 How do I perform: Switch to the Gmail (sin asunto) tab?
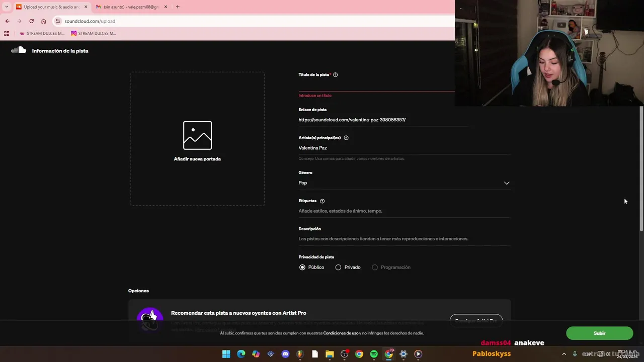(x=131, y=7)
